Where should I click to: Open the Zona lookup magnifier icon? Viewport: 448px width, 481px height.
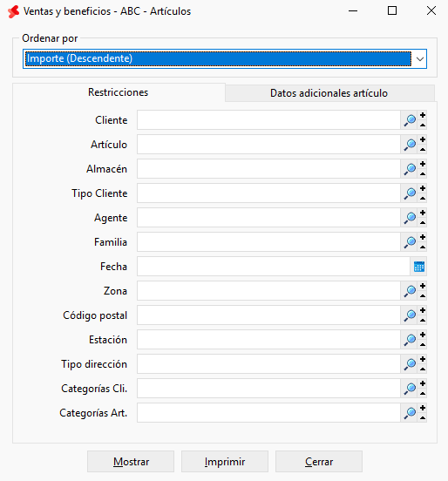click(410, 291)
